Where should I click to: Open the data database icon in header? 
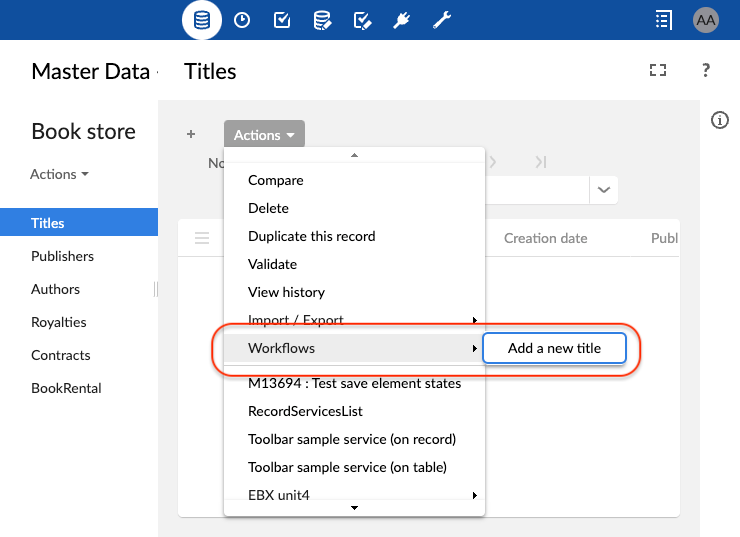point(202,19)
